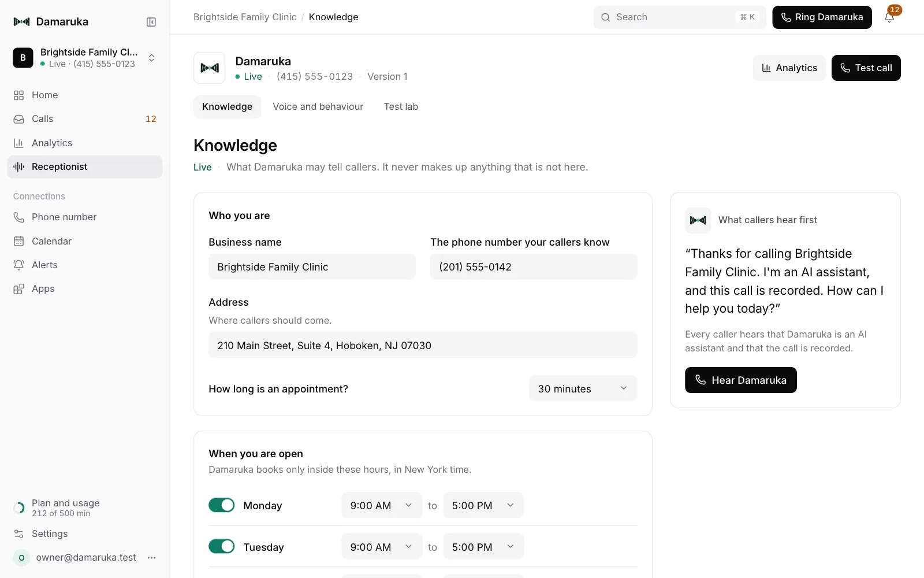The height and width of the screenshot is (578, 924).
Task: Click the Damaruka avatar logo beside title
Action: pyautogui.click(x=209, y=68)
